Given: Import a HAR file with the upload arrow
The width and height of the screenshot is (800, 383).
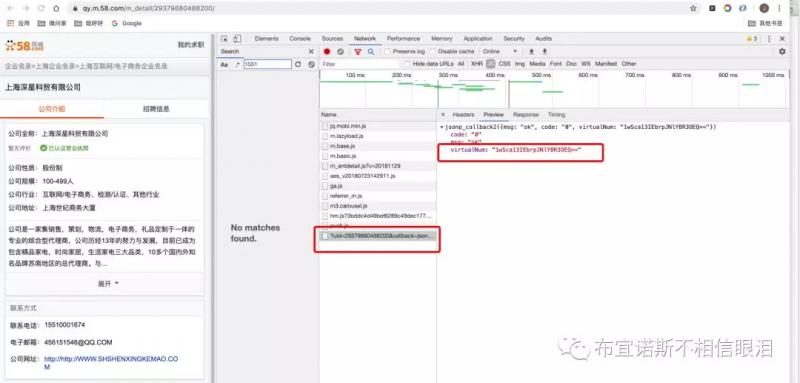Looking at the screenshot, I should (x=531, y=52).
